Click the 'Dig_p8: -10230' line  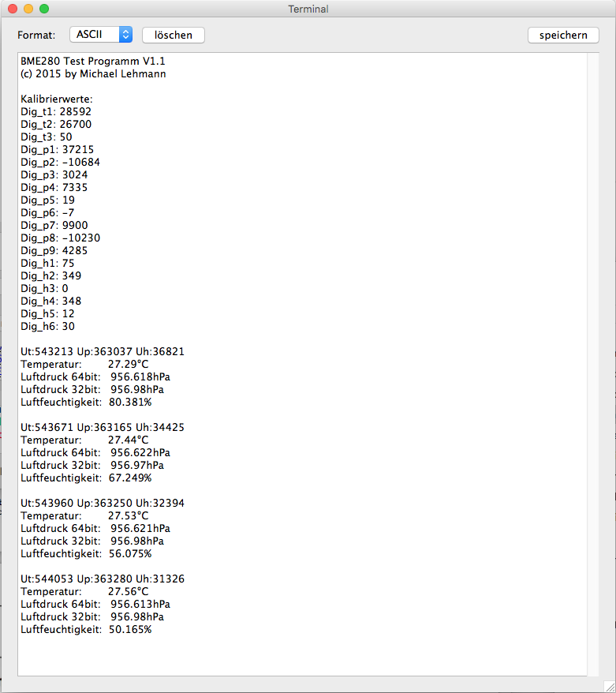pos(60,238)
